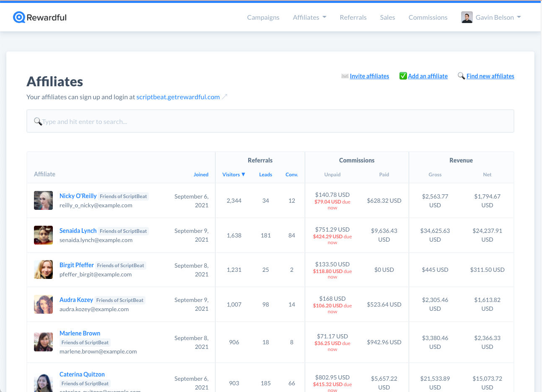Sort table by Visitors column
This screenshot has height=392, width=542.
[233, 175]
